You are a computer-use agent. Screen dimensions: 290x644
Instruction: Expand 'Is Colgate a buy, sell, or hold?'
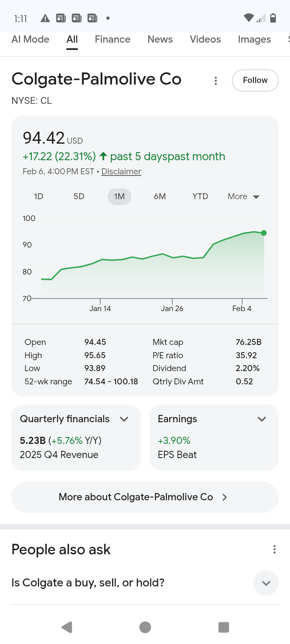266,583
